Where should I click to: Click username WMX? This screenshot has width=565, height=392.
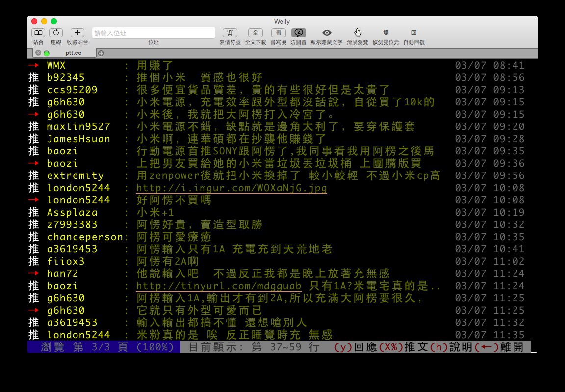(x=56, y=66)
